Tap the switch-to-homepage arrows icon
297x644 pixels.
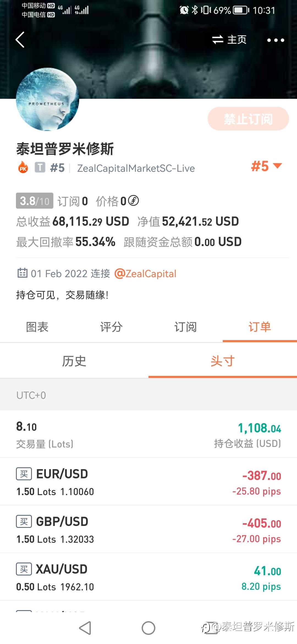pos(218,40)
